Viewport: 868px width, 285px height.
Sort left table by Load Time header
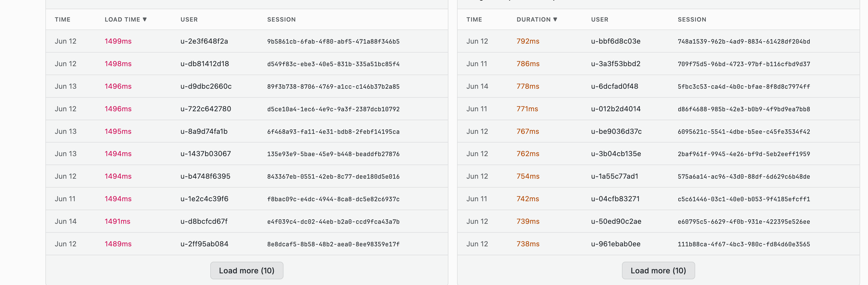(125, 20)
